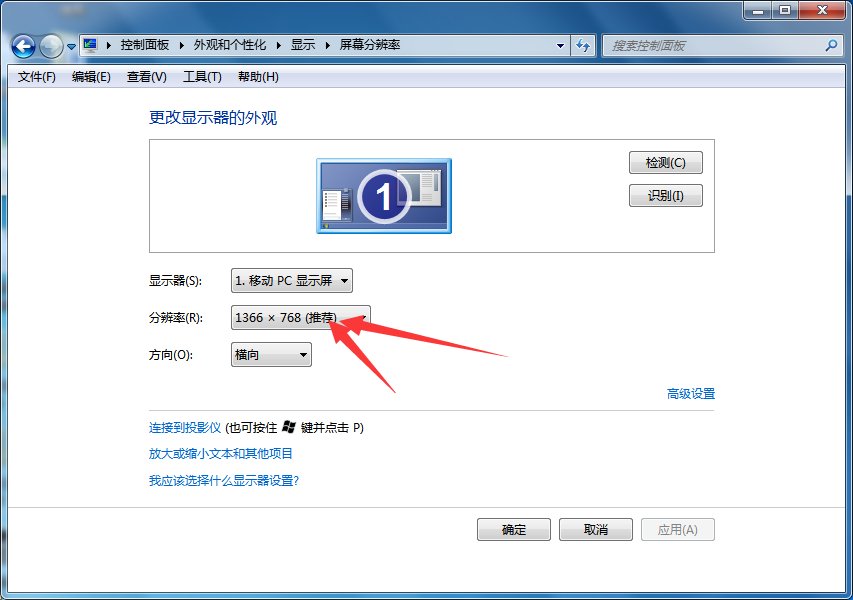Open the 放大或缩小文本和其他项目 link
The width and height of the screenshot is (853, 600).
coord(221,453)
